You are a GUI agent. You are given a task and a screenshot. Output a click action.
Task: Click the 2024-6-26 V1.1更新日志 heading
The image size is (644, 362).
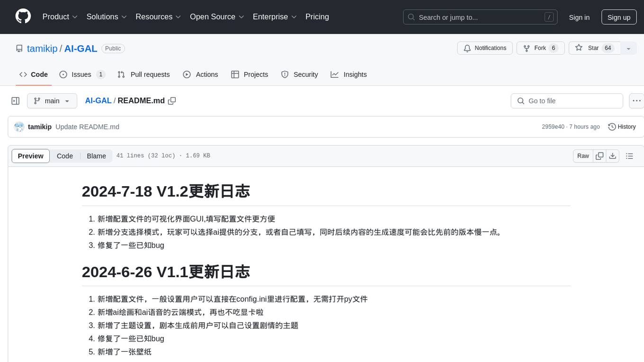[x=166, y=271]
